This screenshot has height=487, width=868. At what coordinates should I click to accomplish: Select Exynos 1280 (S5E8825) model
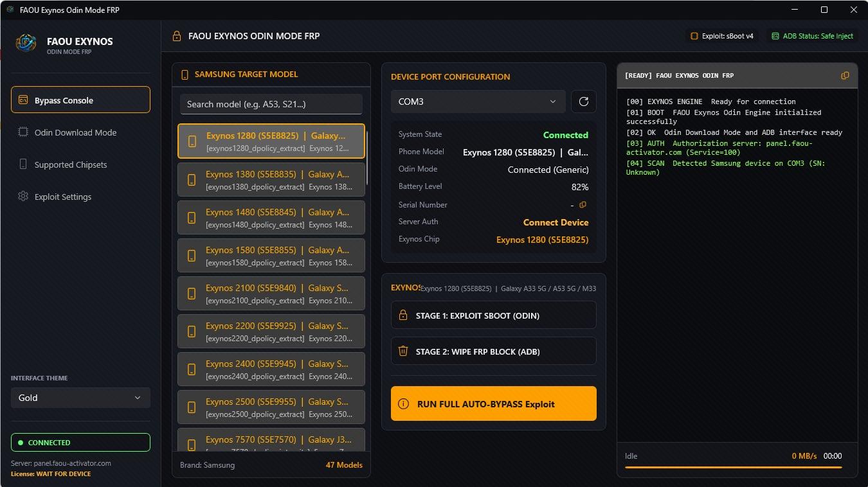coord(271,141)
